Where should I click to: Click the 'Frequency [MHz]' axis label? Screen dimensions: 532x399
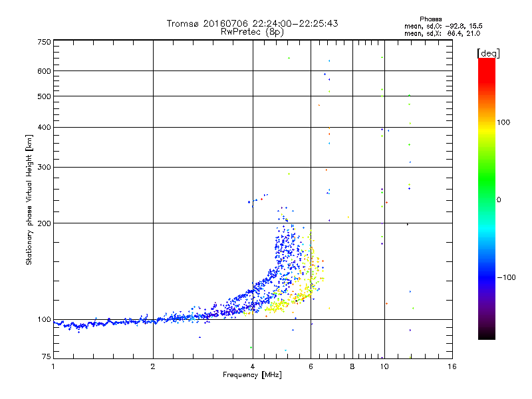point(252,375)
